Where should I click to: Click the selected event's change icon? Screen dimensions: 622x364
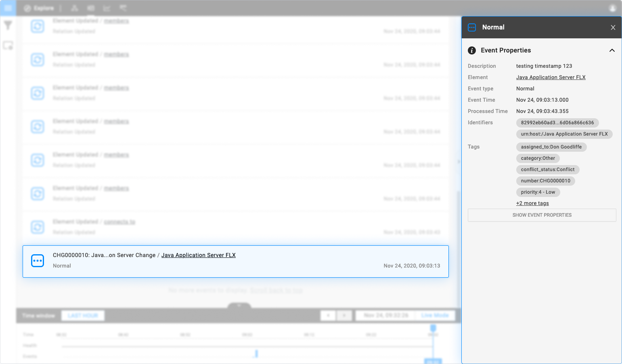click(38, 261)
